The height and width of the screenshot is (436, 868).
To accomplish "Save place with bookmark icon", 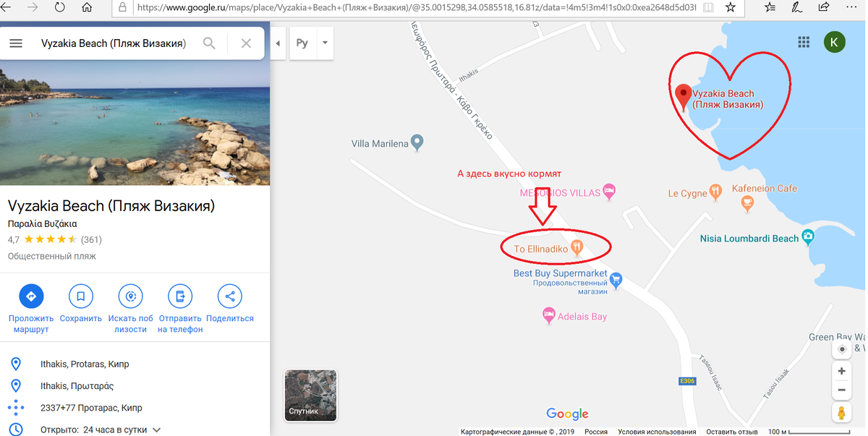I will (80, 296).
